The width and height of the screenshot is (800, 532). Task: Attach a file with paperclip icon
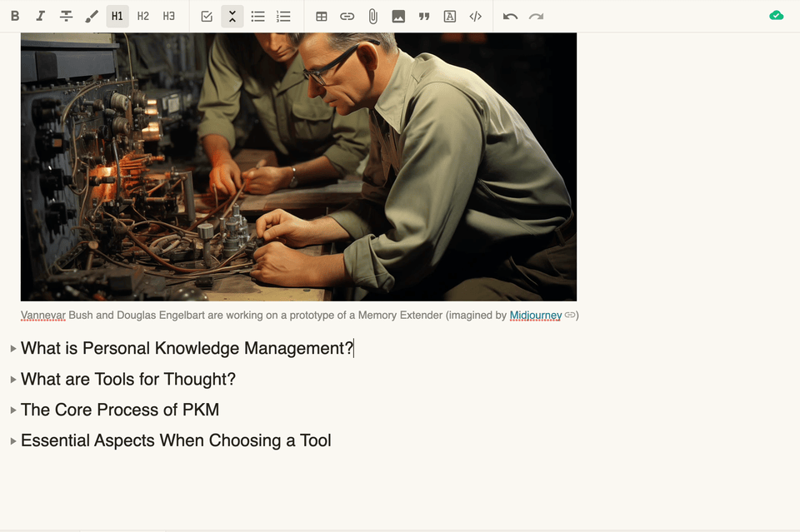373,17
